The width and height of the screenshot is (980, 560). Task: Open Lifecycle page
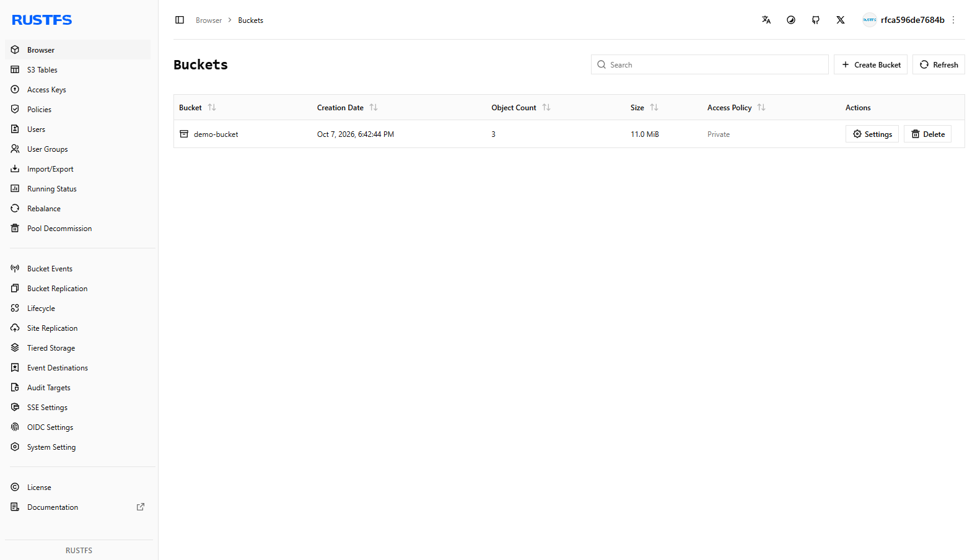pyautogui.click(x=78, y=308)
